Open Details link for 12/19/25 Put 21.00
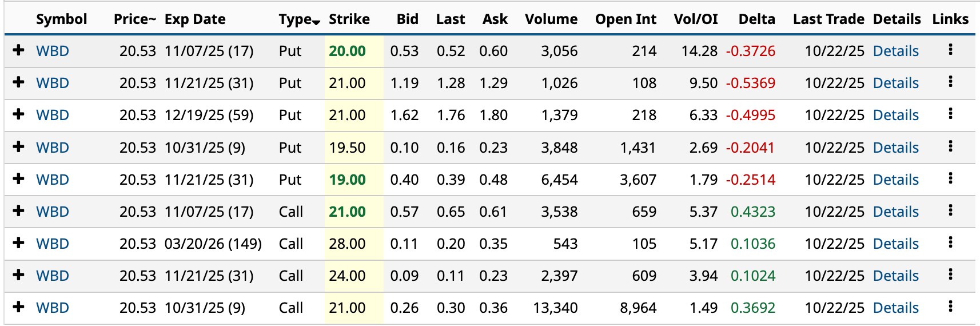980x326 pixels. click(x=895, y=115)
